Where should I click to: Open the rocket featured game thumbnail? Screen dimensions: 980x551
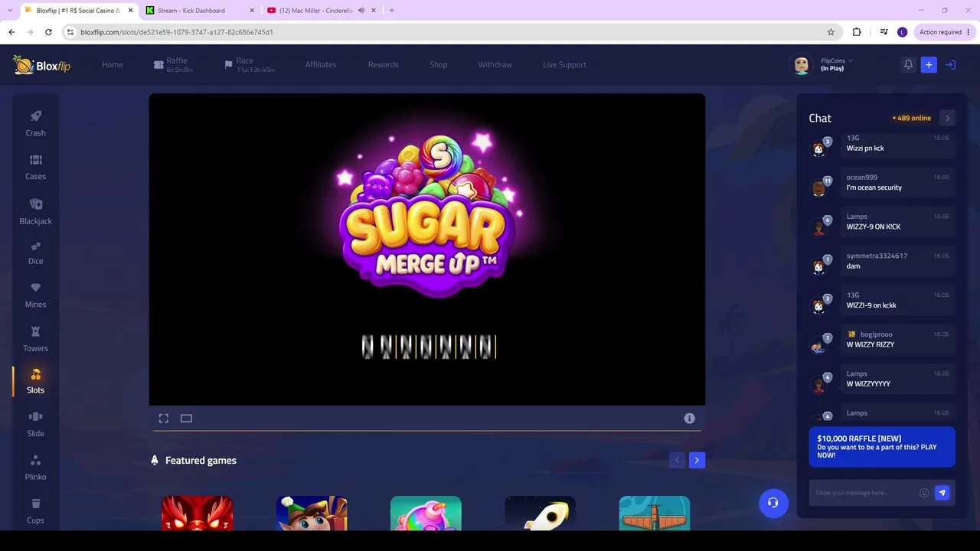pyautogui.click(x=540, y=513)
